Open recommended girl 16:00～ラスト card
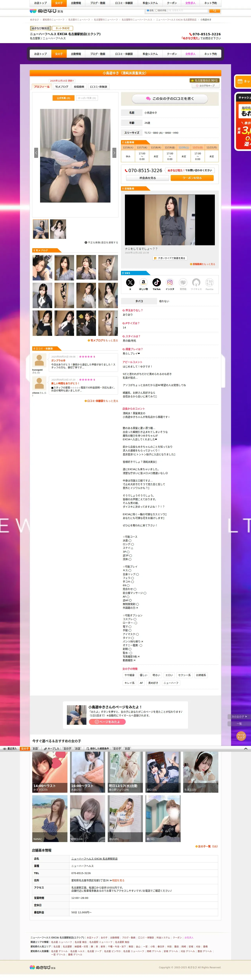Image resolution: width=251 pixels, height=980 pixels. (x=88, y=772)
